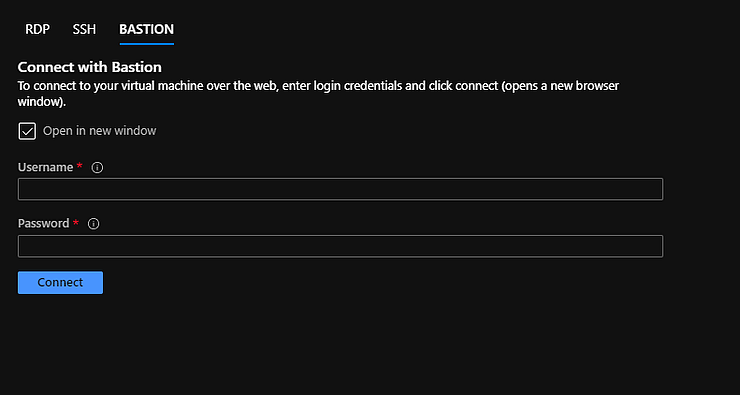Click the right end of the Password box
This screenshot has width=740, height=395.
point(654,246)
